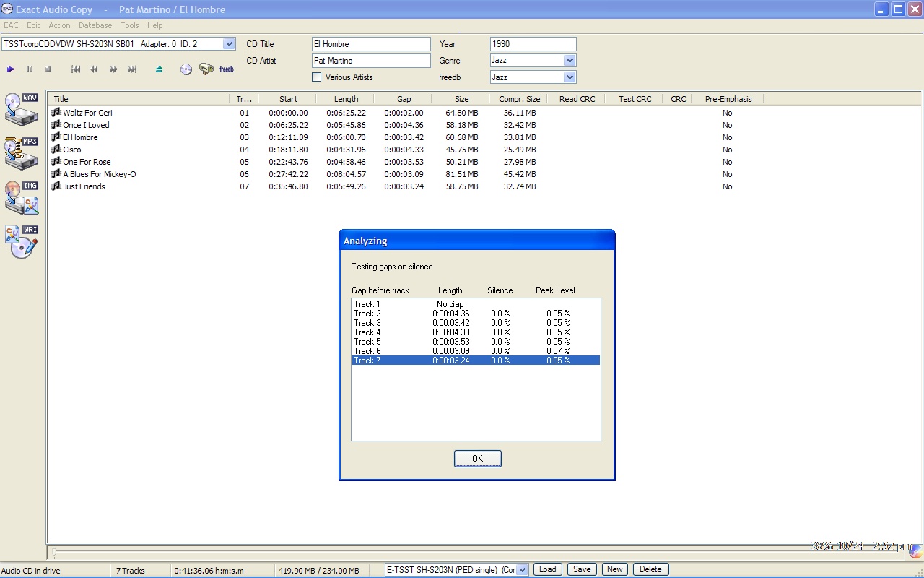Click the Audio CD in drive status text
The width and height of the screenshot is (924, 578).
pos(31,570)
